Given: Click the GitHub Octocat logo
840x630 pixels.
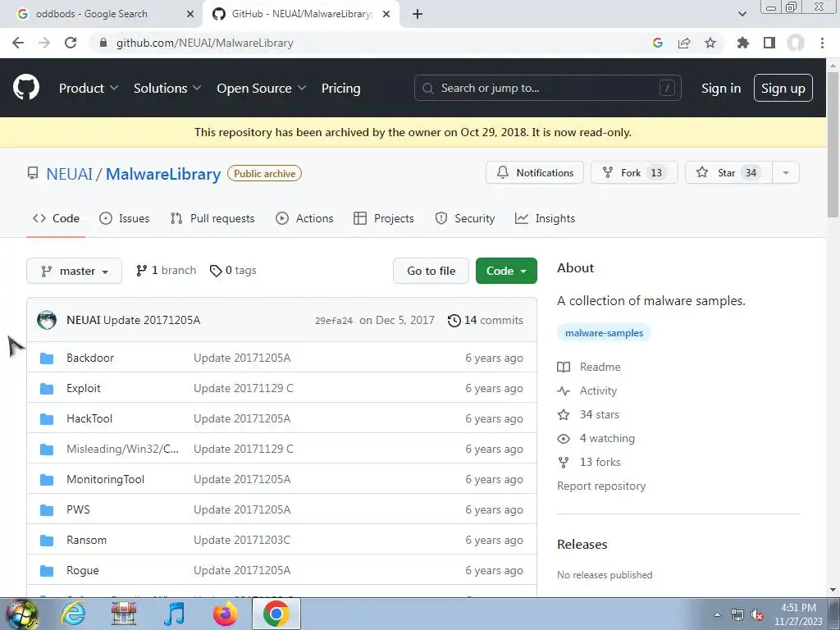Looking at the screenshot, I should 25,88.
